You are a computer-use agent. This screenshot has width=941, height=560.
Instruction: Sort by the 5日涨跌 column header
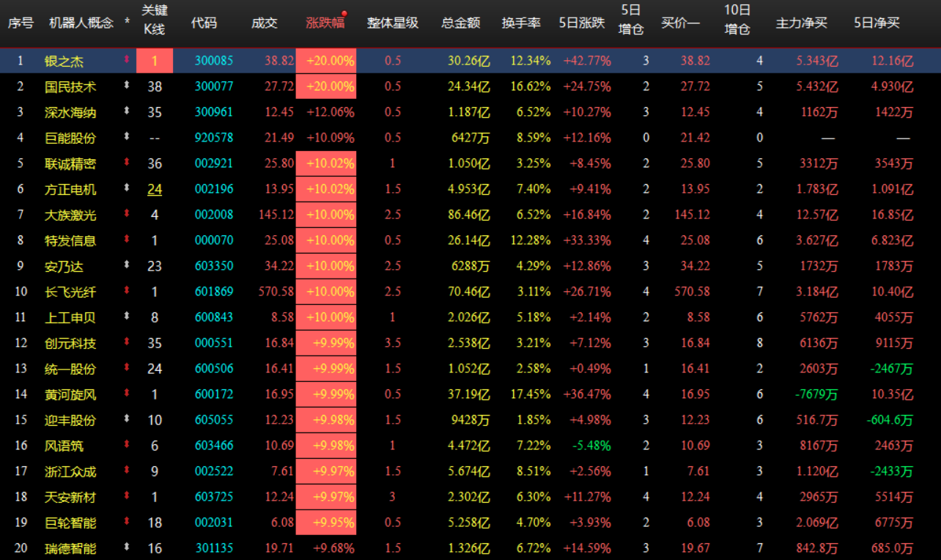pyautogui.click(x=582, y=23)
